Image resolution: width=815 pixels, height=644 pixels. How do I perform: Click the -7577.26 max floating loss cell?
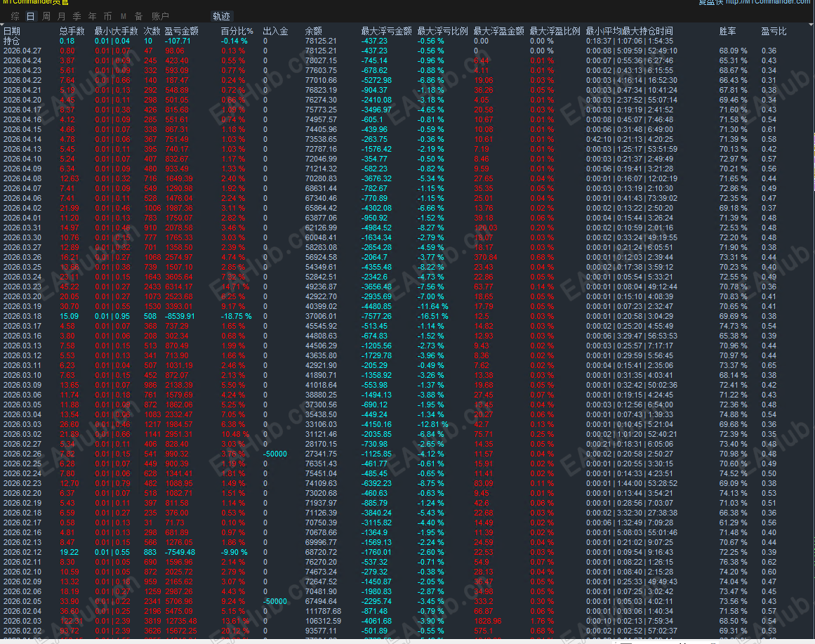377,316
